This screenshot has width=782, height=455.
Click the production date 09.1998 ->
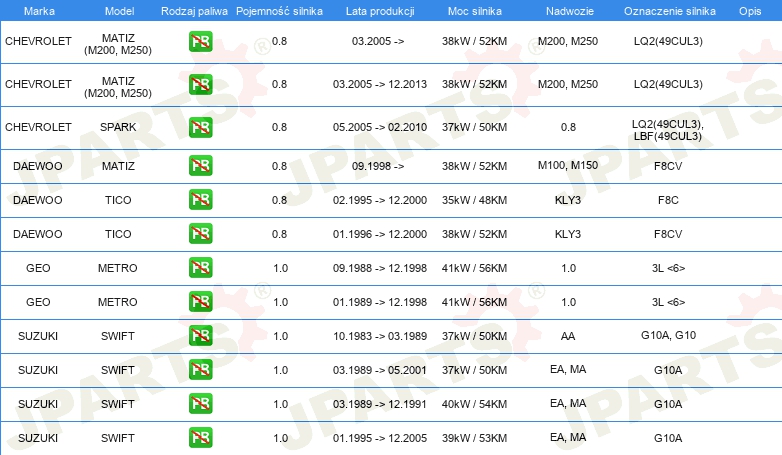click(378, 166)
